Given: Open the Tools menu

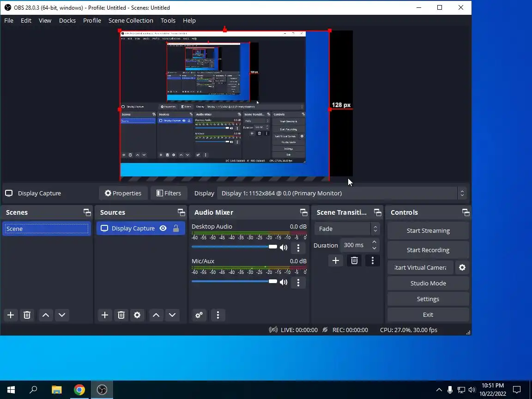Looking at the screenshot, I should (x=168, y=20).
